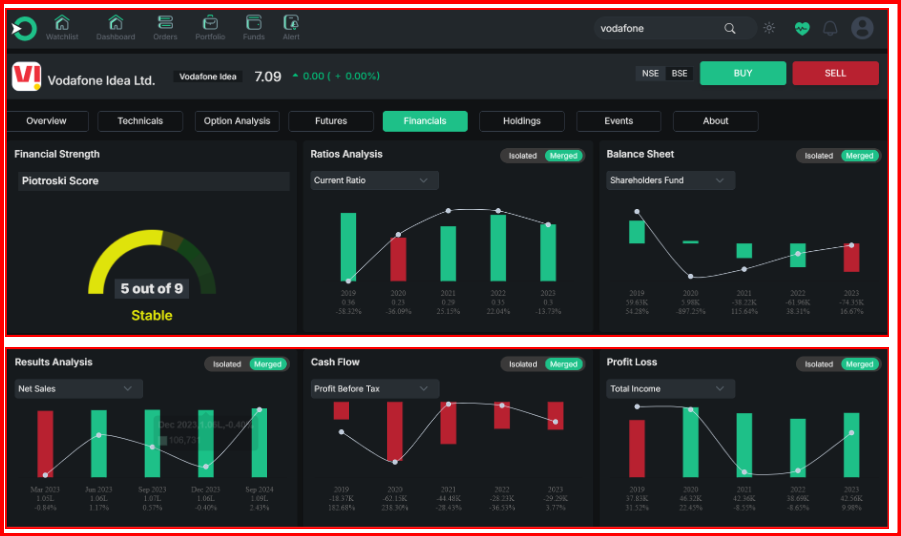Open the Option Analysis tab
The width and height of the screenshot is (901, 536).
[x=237, y=121]
